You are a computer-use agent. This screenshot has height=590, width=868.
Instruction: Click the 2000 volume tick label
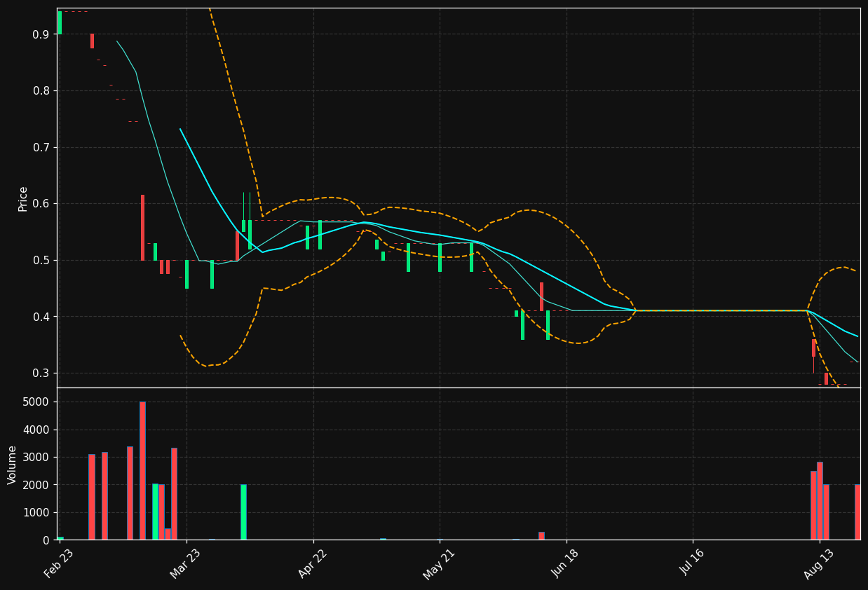[36, 485]
